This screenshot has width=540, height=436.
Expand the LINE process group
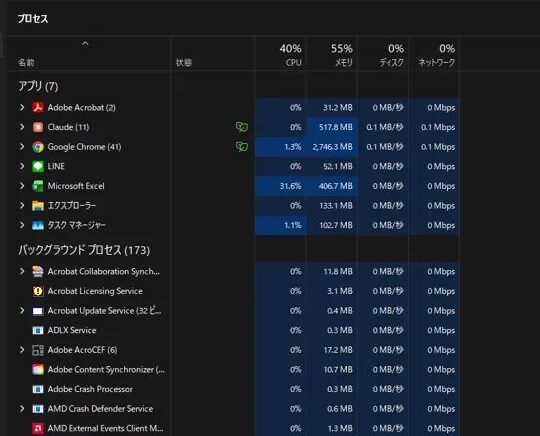pos(22,166)
